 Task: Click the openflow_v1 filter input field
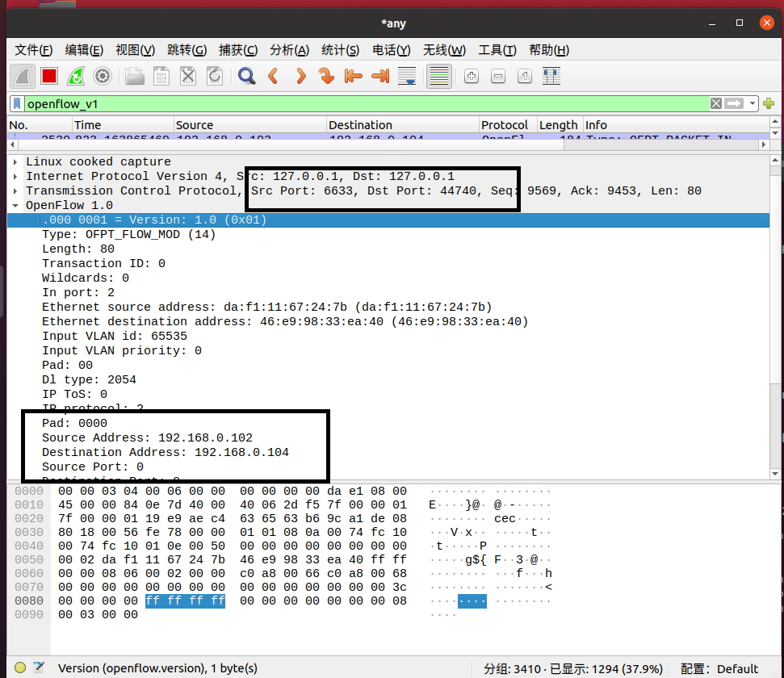(x=367, y=103)
